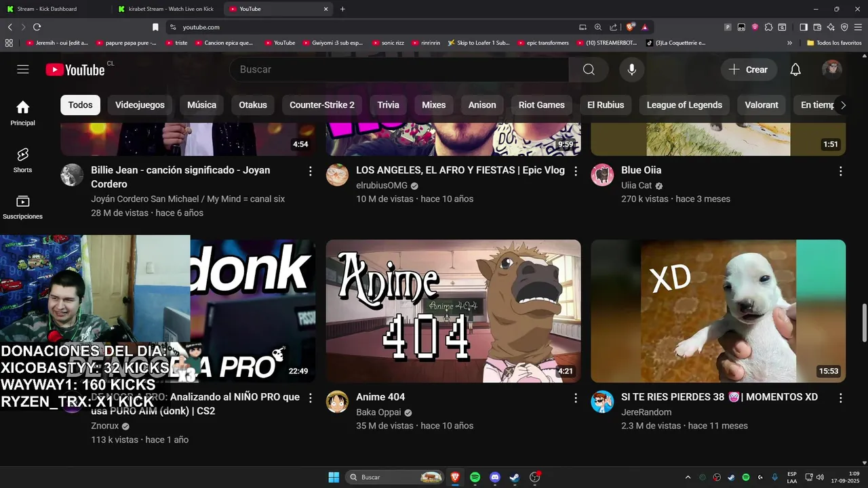
Task: Click the YouTube Buscar search field
Action: coord(399,69)
